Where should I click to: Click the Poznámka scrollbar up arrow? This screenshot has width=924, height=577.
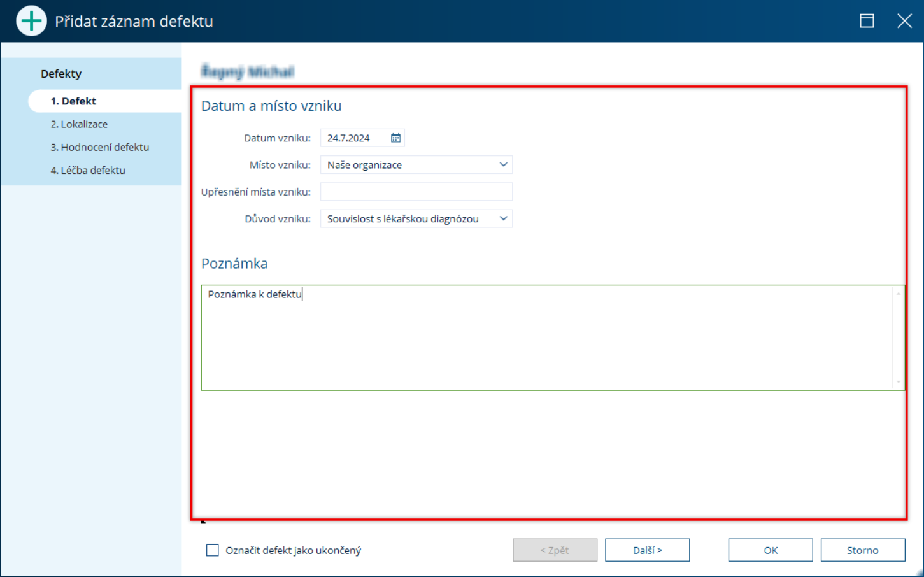[x=899, y=294]
